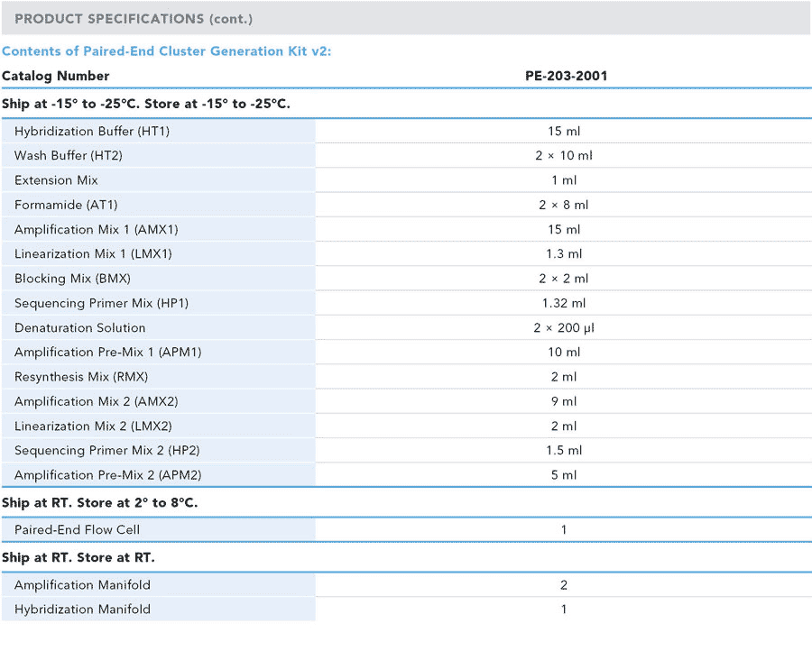Click the '2 ml' value for Linearization Mix 2 (LMX2)
This screenshot has width=812, height=651.
pyautogui.click(x=564, y=426)
